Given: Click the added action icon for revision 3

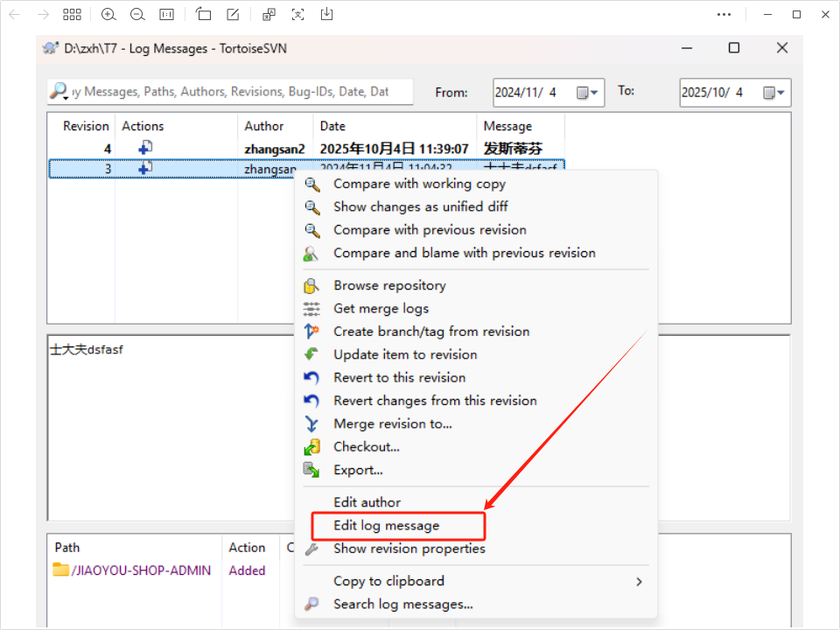Looking at the screenshot, I should 145,168.
